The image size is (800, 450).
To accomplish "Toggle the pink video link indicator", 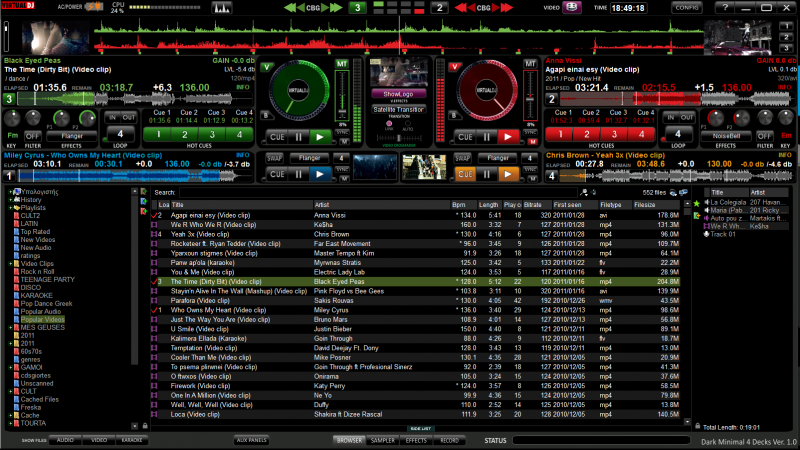I will pos(389,124).
